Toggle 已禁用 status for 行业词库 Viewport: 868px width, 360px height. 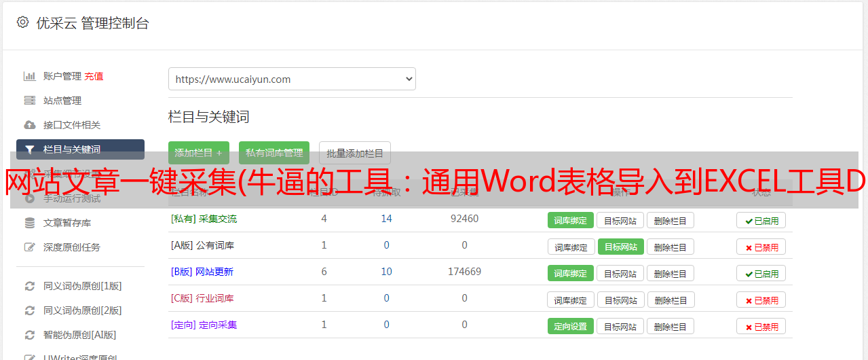[761, 300]
